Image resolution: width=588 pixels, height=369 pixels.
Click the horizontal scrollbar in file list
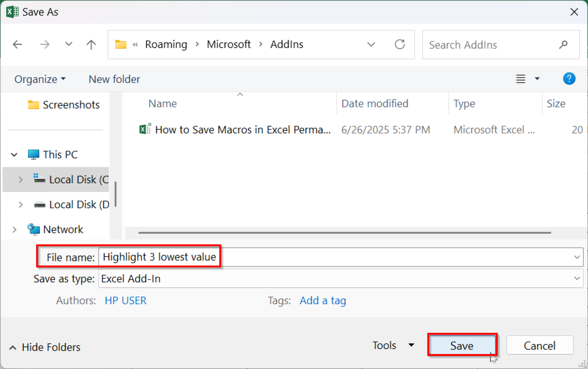coord(345,233)
